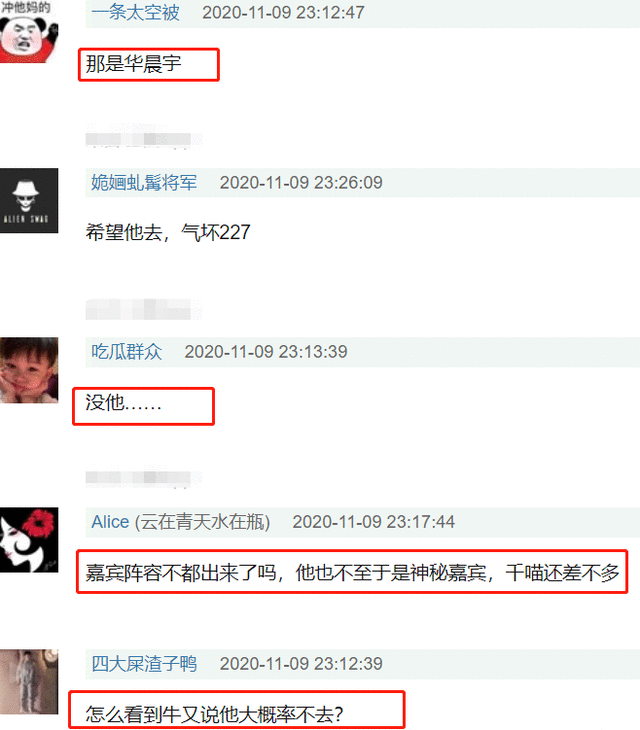Viewport: 640px width, 730px height.
Task: Click comment text 那是华晨宇
Action: click(x=134, y=64)
